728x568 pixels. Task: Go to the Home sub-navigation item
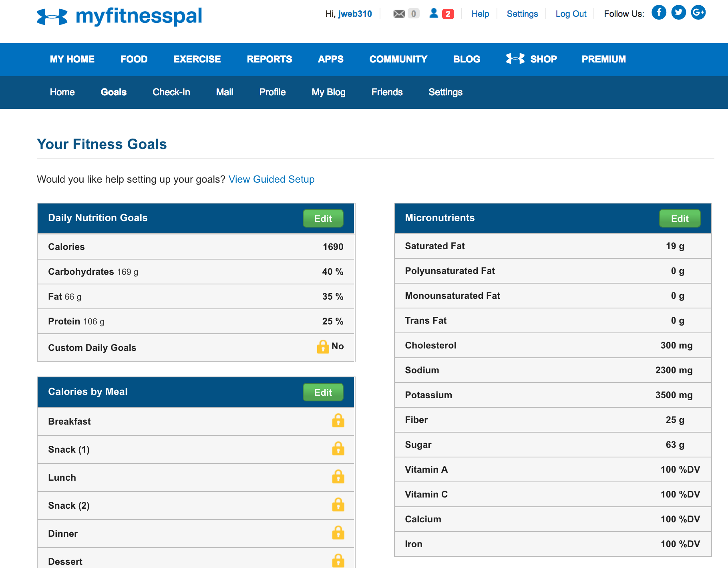[x=62, y=92]
